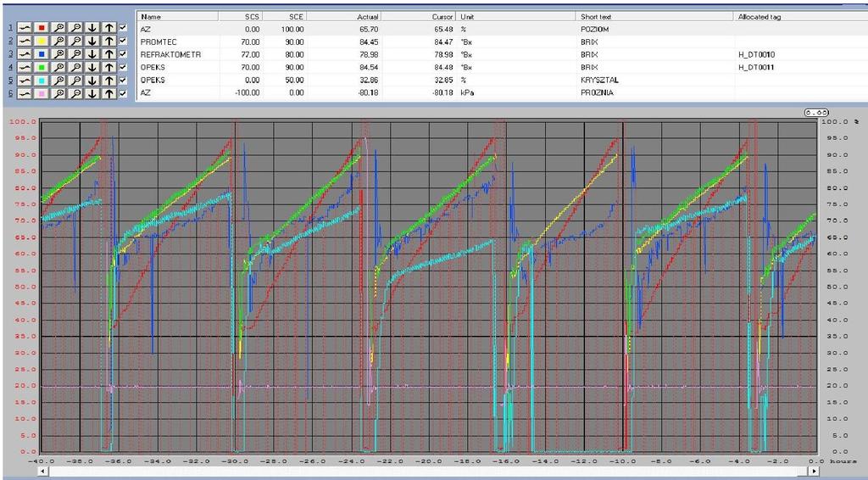Move the PROMTEC curve up
The height and width of the screenshot is (480, 868).
click(x=109, y=41)
